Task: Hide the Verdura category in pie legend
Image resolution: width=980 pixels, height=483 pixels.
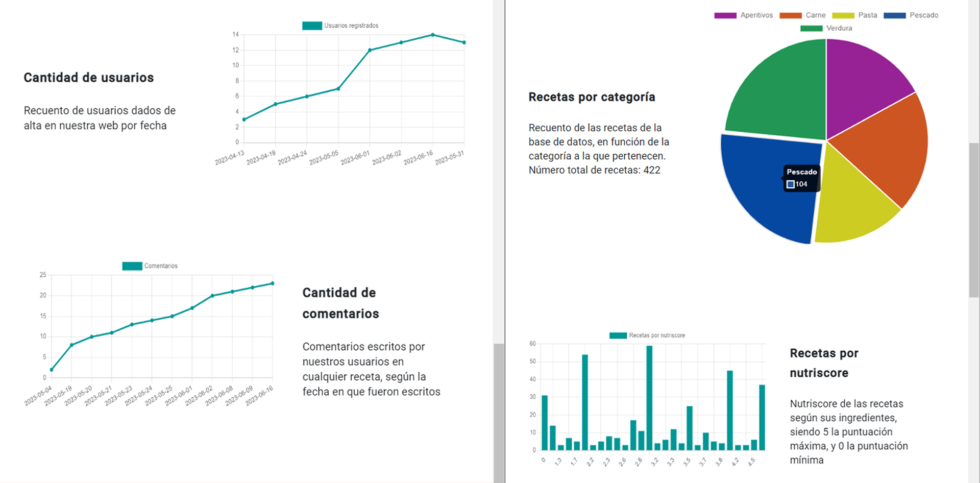Action: click(x=812, y=28)
